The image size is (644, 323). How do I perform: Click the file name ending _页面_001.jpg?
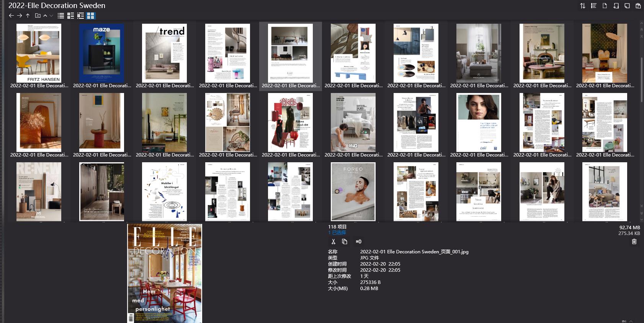click(414, 251)
